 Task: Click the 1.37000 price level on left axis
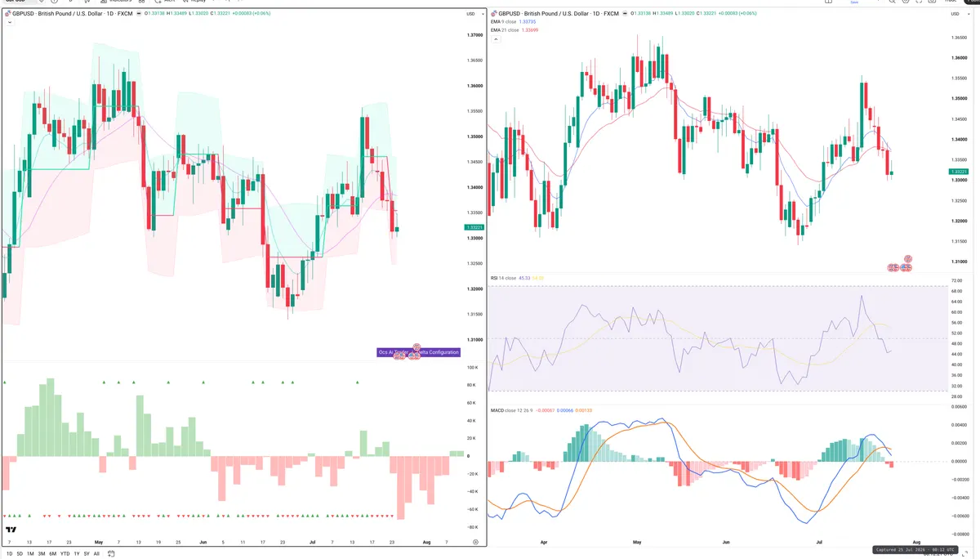(x=473, y=35)
